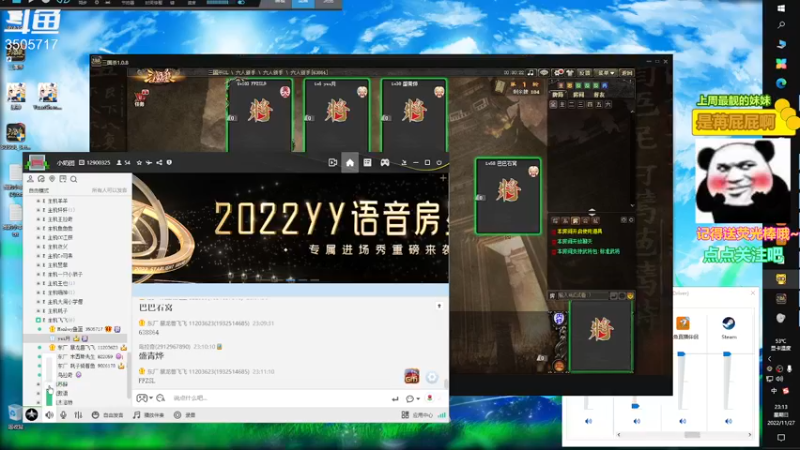
Task: Open music accompaniment player in YY
Action: pyautogui.click(x=148, y=415)
